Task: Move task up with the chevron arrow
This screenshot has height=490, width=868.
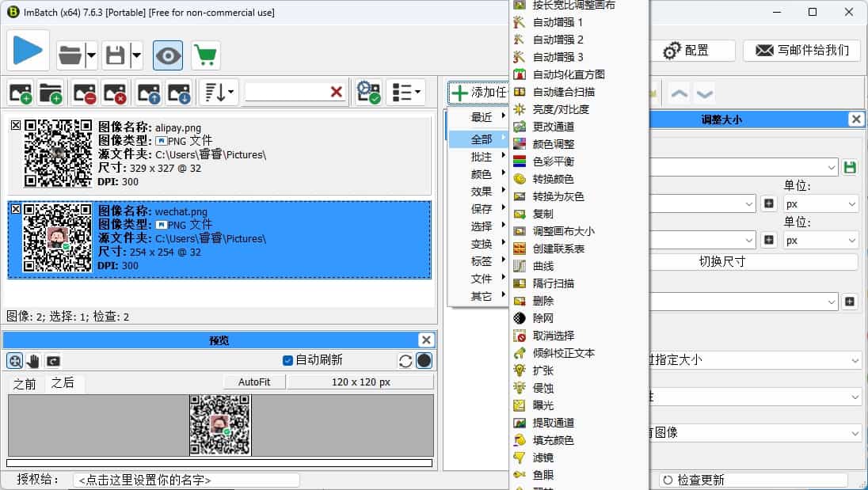Action: 680,93
